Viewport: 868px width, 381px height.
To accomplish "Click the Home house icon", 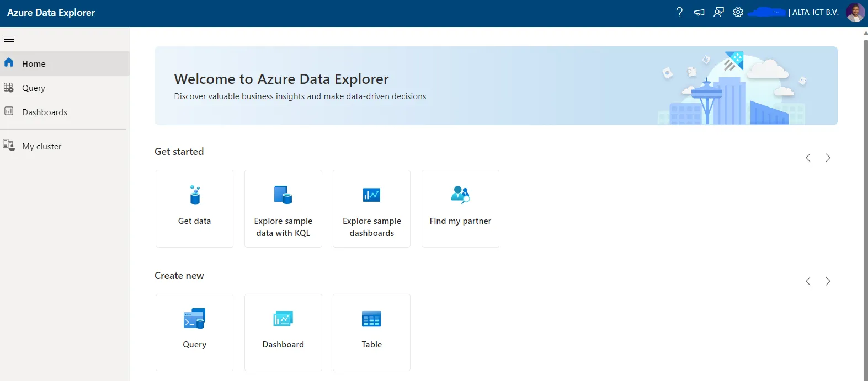I will 9,62.
